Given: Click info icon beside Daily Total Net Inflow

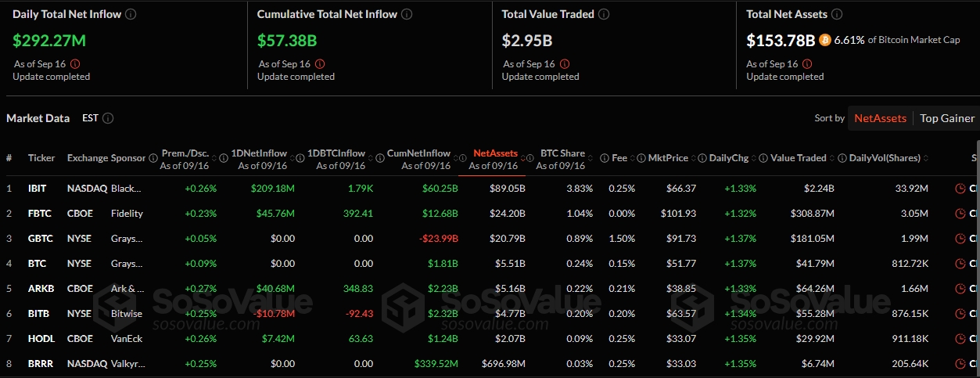Looking at the screenshot, I should [x=131, y=14].
